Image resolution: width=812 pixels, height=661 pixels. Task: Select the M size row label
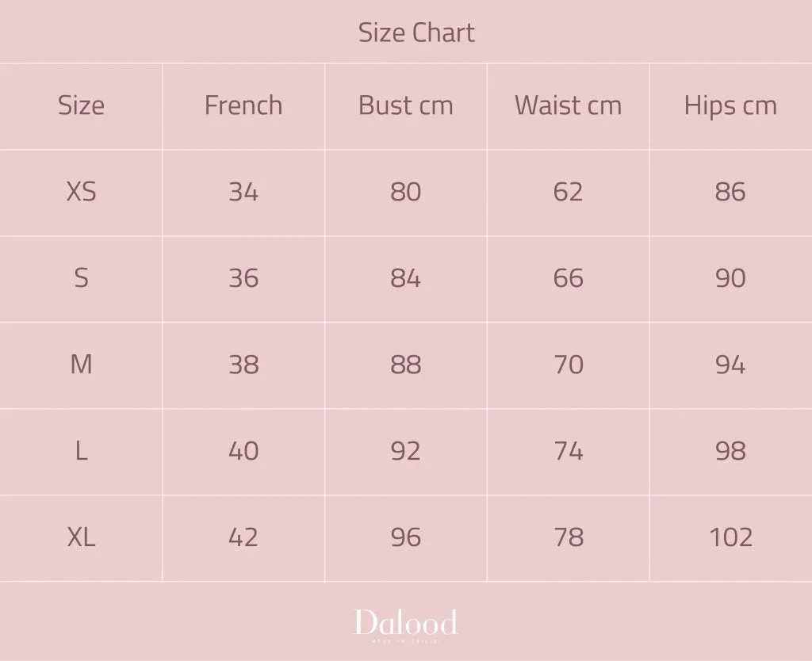point(82,365)
